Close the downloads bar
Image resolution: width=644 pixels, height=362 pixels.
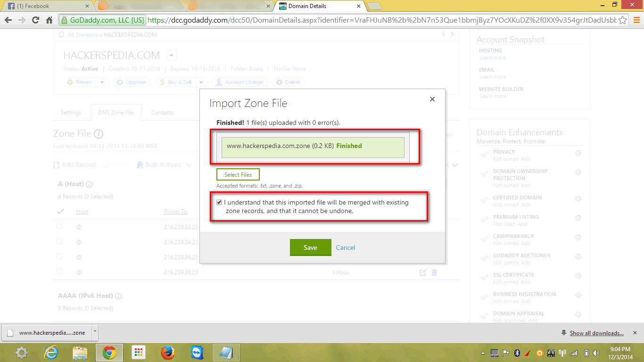click(x=635, y=333)
